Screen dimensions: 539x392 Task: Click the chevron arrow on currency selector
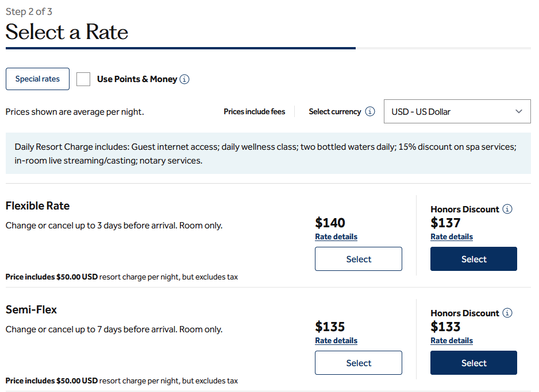point(519,111)
